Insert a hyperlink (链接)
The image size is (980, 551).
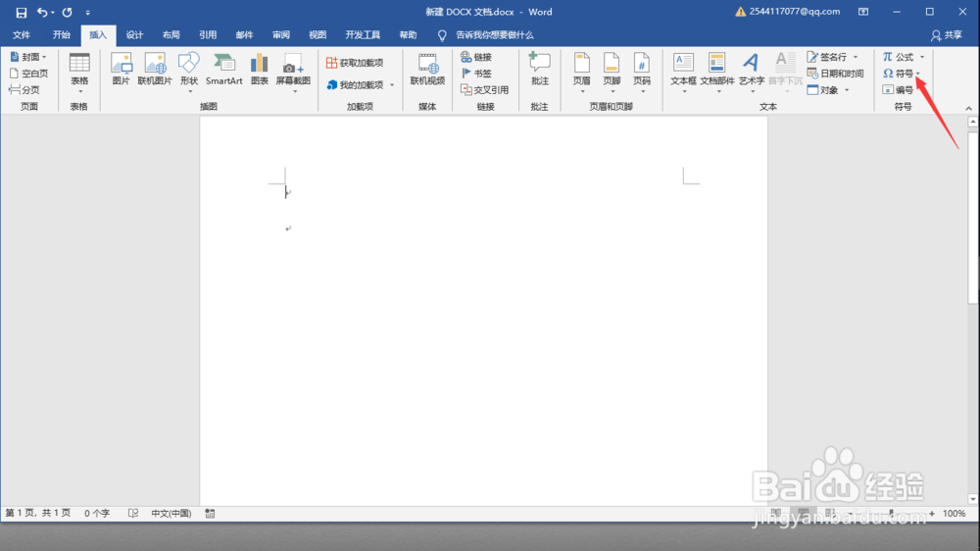pos(476,57)
